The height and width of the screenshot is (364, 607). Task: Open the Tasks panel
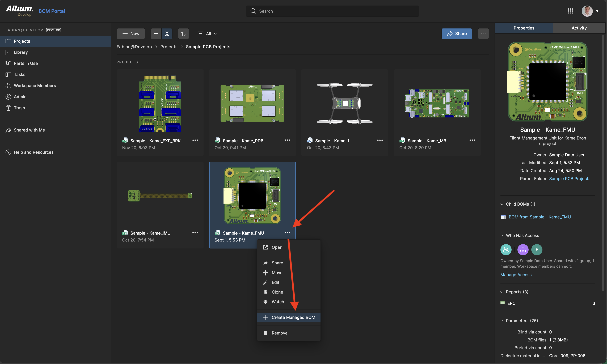tap(20, 74)
